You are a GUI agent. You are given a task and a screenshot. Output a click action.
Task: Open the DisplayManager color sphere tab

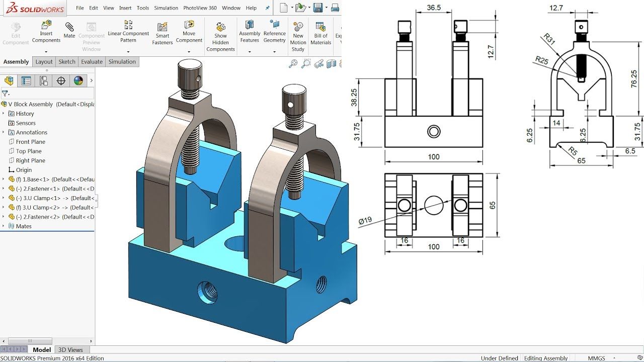click(78, 81)
